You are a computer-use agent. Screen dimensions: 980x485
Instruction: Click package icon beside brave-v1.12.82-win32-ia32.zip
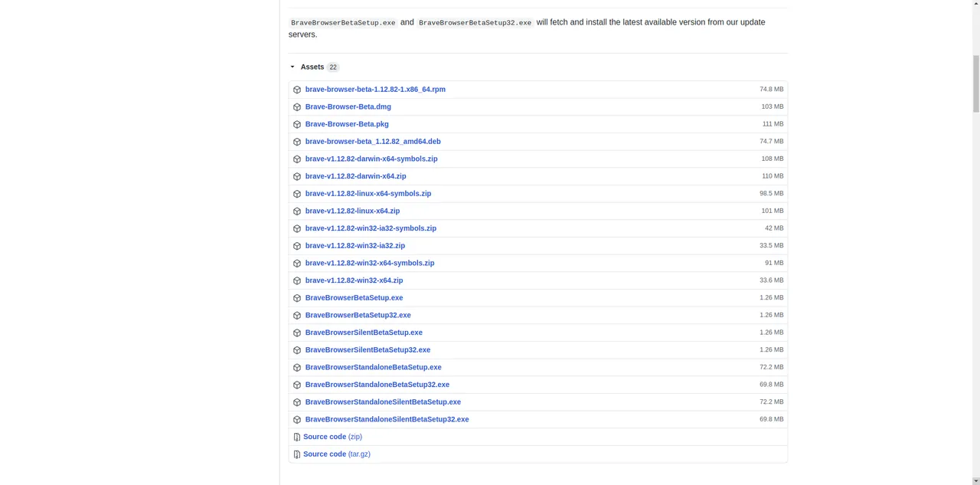297,246
